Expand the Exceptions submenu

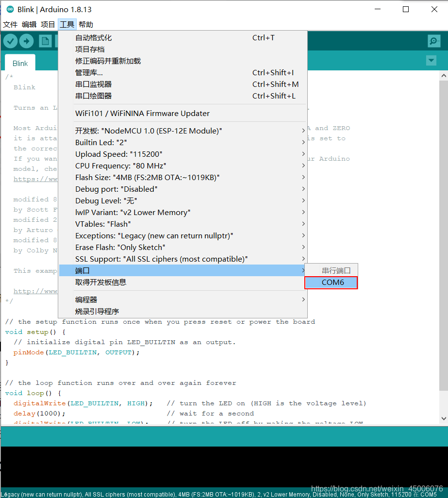pos(183,236)
